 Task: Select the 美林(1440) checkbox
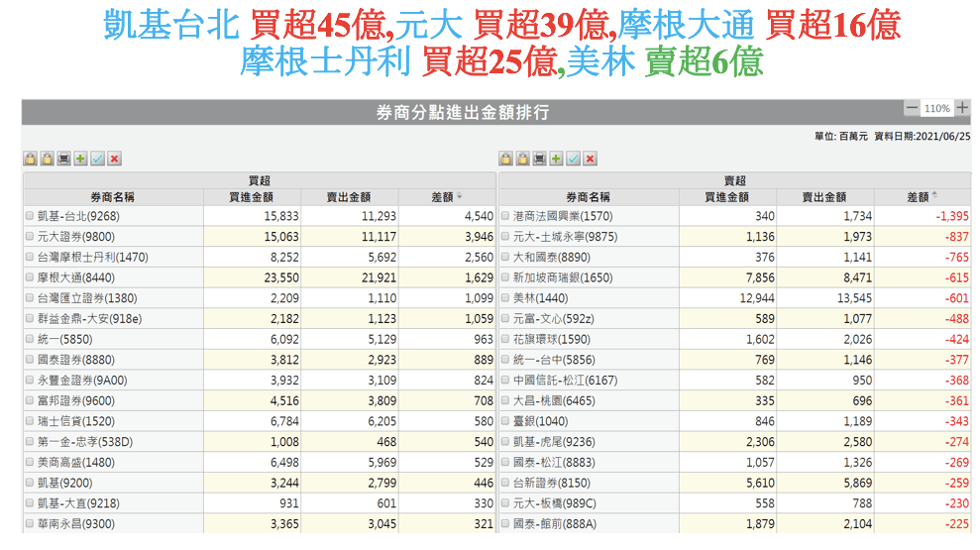[506, 299]
